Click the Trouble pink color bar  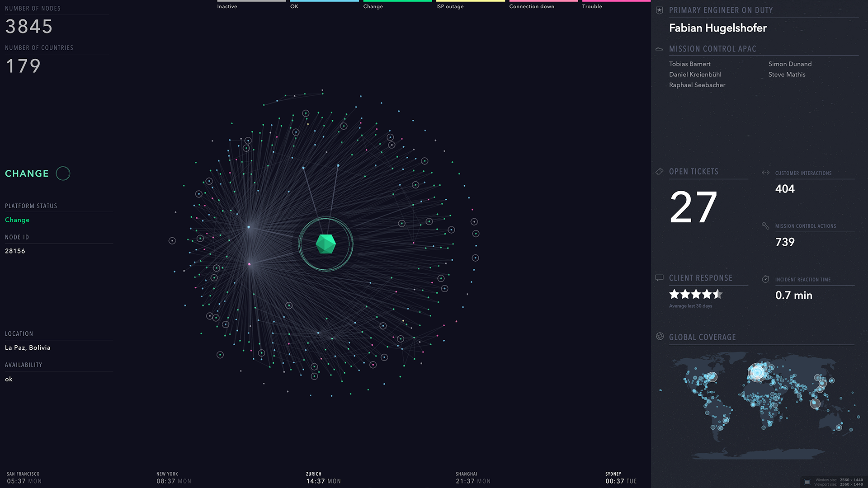[x=616, y=1]
